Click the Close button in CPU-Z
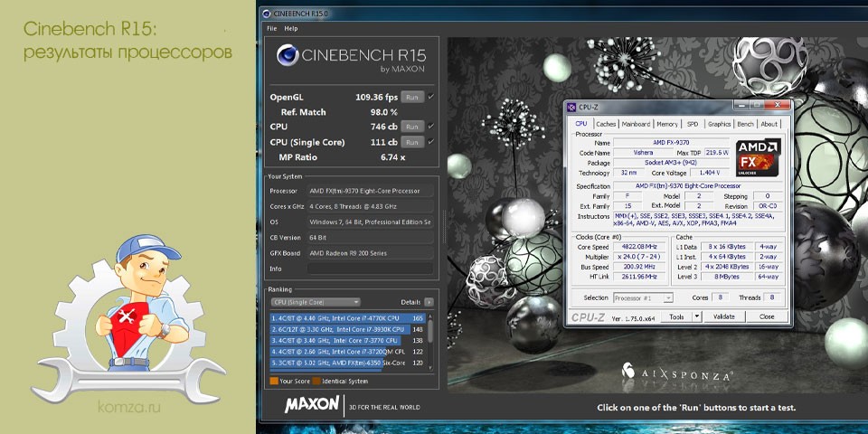This screenshot has width=868, height=434. [767, 316]
